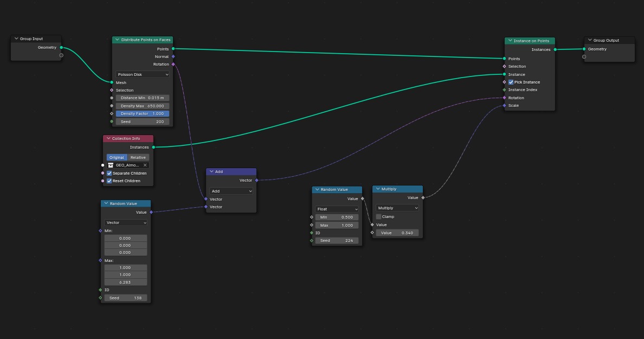This screenshot has height=339, width=644.
Task: Click the Seed 224 field
Action: coord(337,241)
